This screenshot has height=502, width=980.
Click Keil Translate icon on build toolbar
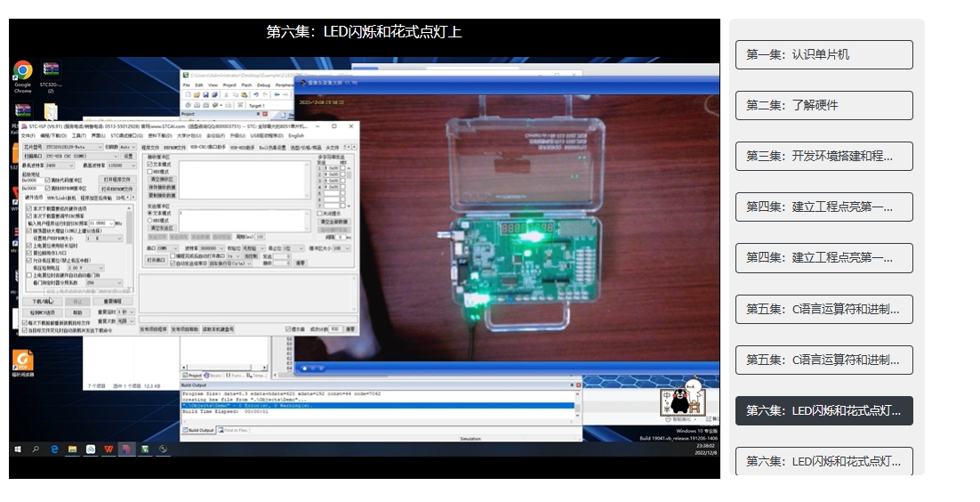click(187, 105)
